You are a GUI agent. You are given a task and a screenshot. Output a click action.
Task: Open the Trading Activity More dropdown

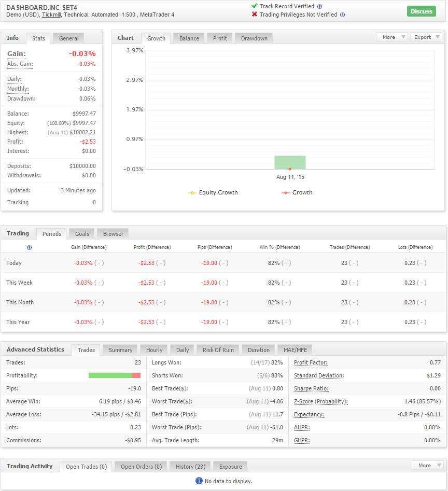click(428, 465)
